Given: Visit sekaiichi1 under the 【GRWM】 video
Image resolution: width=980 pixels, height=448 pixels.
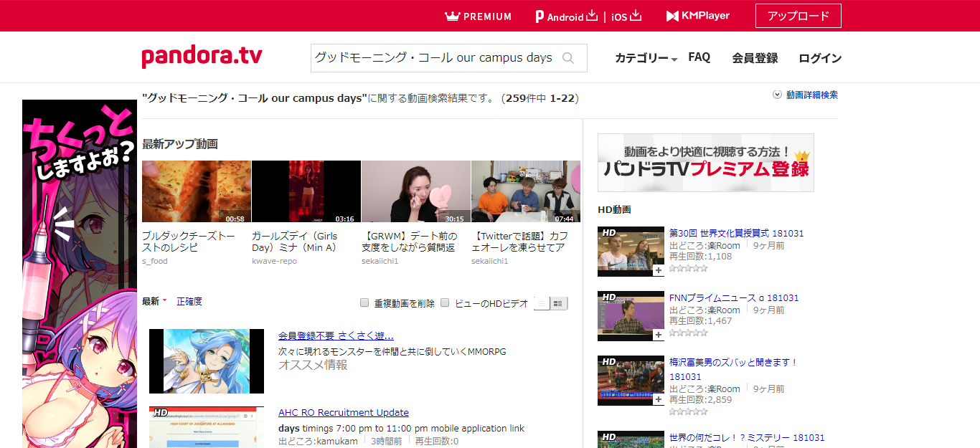Looking at the screenshot, I should (x=380, y=261).
